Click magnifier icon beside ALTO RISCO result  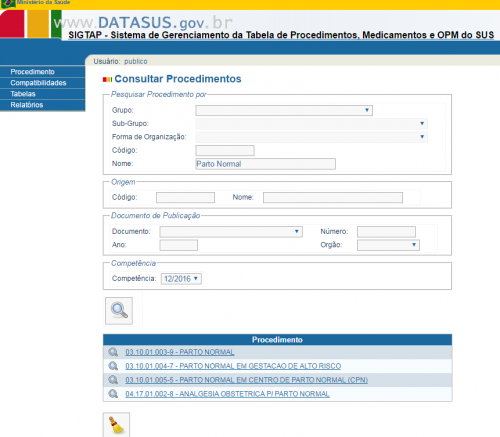click(x=113, y=366)
